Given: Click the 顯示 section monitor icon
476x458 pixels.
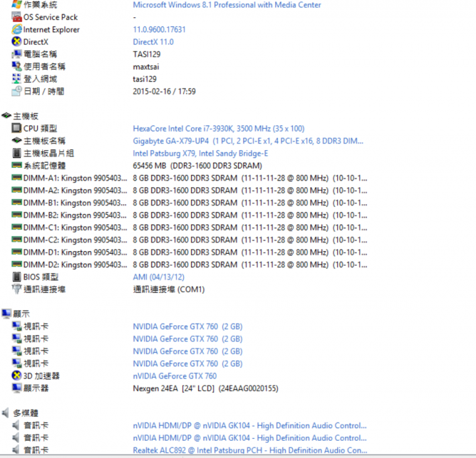Looking at the screenshot, I should point(7,313).
